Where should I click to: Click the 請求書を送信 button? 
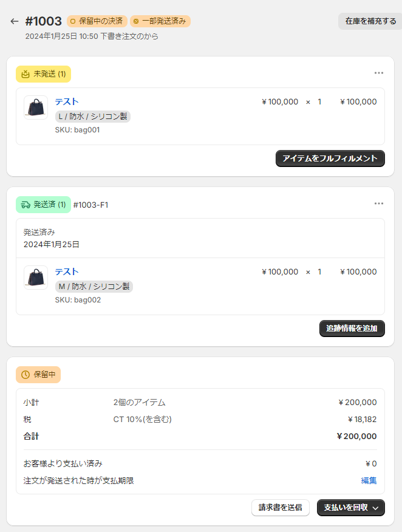281,508
